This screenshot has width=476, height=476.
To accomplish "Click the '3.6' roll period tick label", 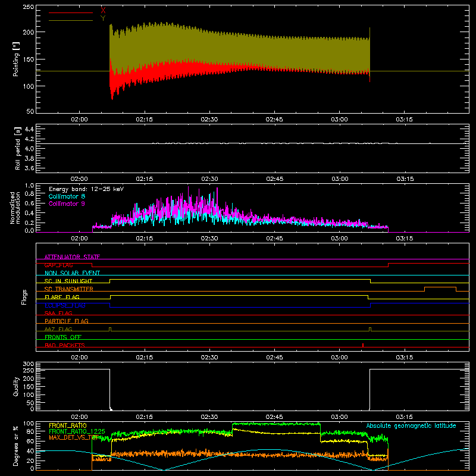I will (29, 168).
